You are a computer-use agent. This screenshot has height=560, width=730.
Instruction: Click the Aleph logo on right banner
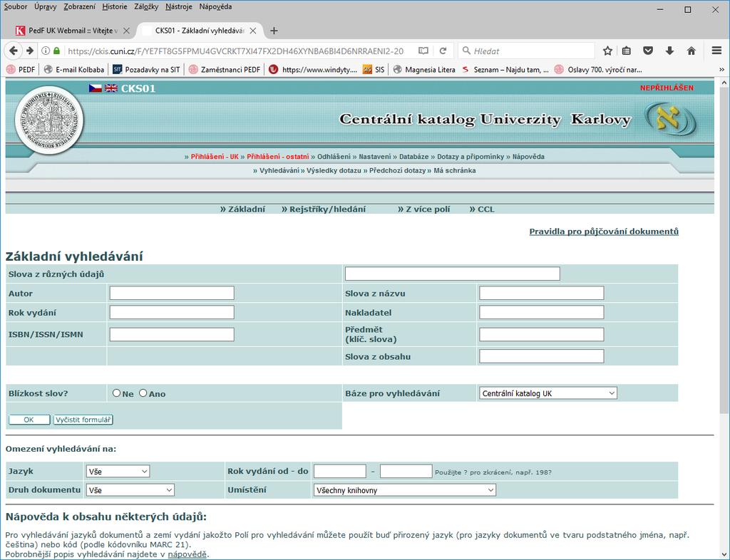tap(671, 120)
